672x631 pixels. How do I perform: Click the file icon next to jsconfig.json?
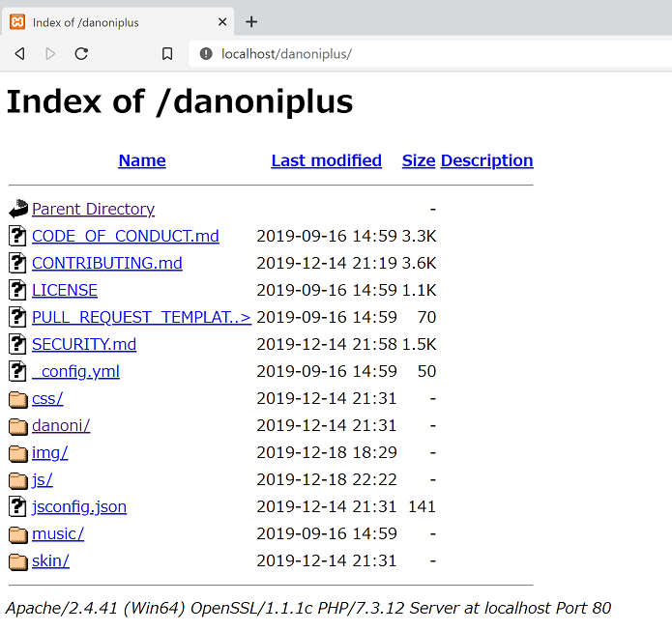[17, 506]
